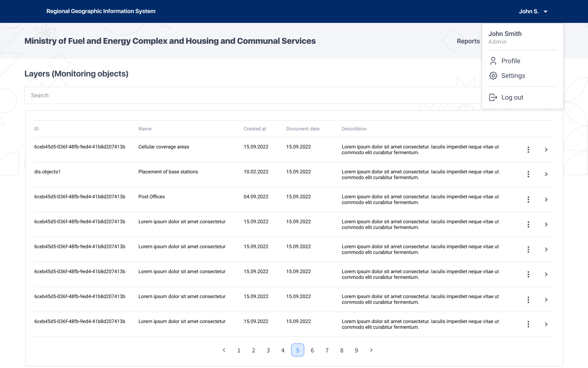Go to page 4
The height and width of the screenshot is (368, 588).
click(283, 350)
